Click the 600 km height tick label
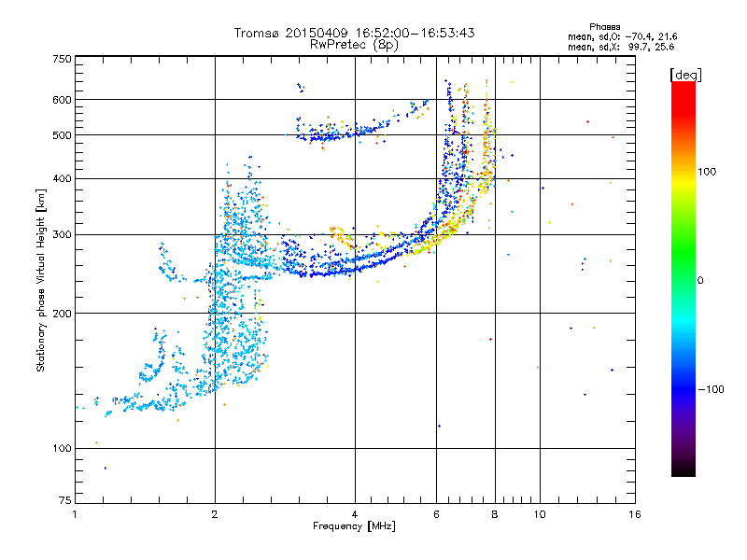 tap(62, 100)
